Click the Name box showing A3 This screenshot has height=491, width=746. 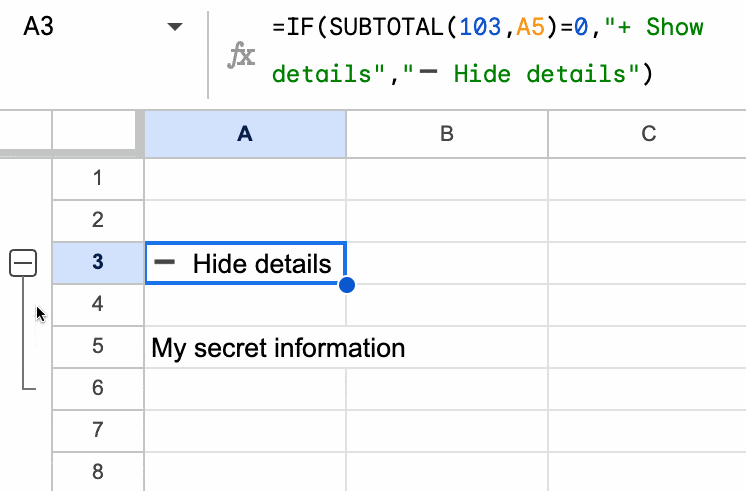[39, 27]
